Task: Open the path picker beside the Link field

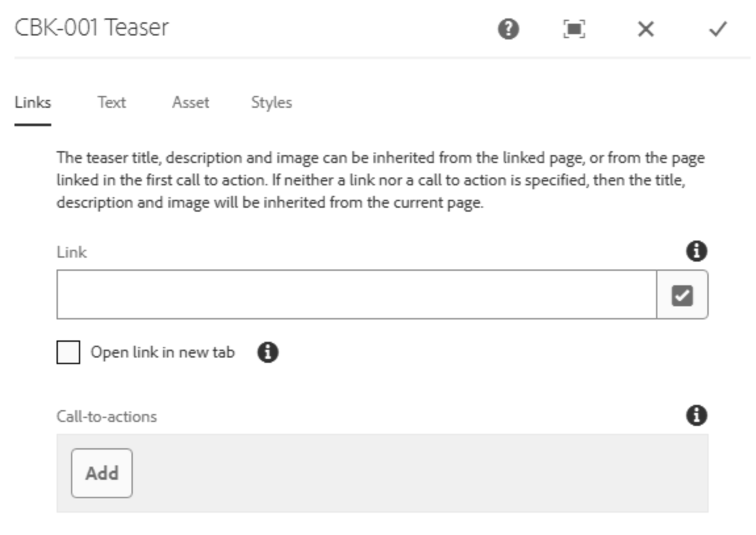Action: pyautogui.click(x=682, y=295)
